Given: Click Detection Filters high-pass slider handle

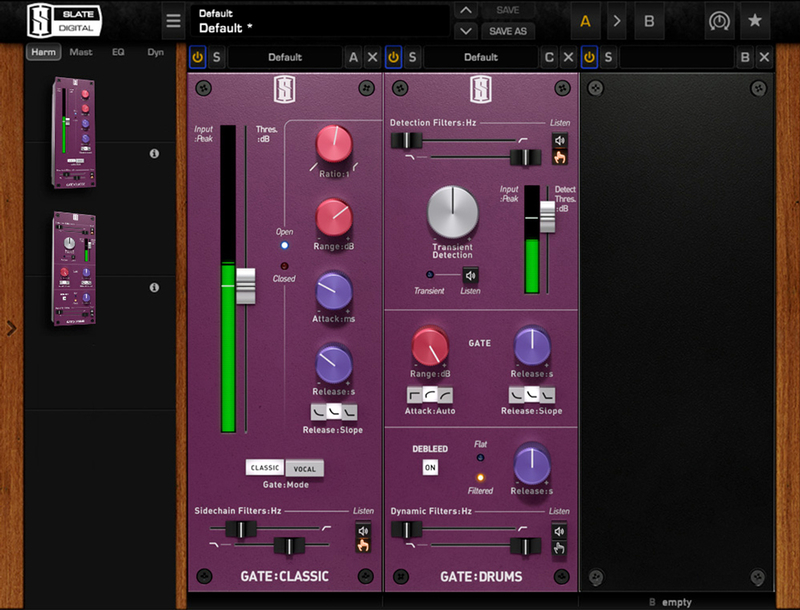Looking at the screenshot, I should pos(407,140).
